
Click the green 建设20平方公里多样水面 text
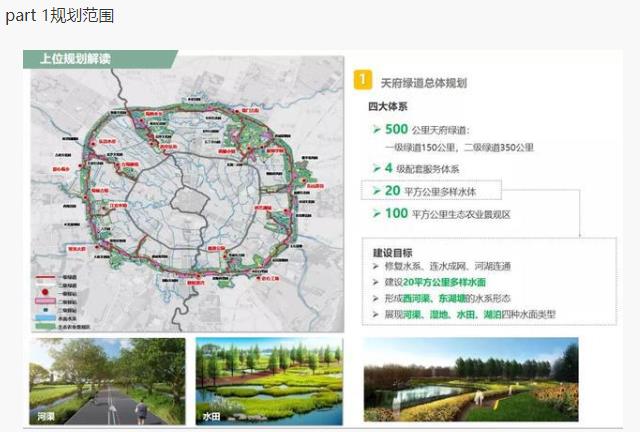431,282
